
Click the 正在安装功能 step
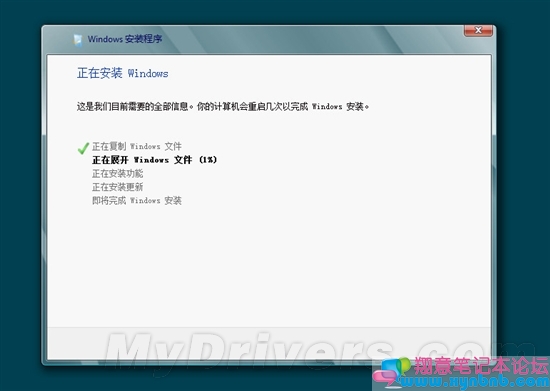(118, 173)
